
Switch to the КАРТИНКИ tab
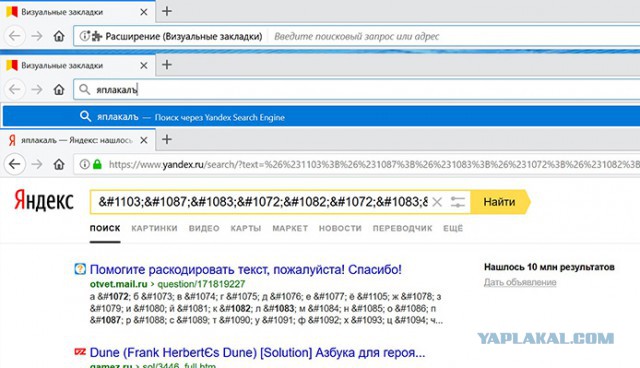pos(154,228)
